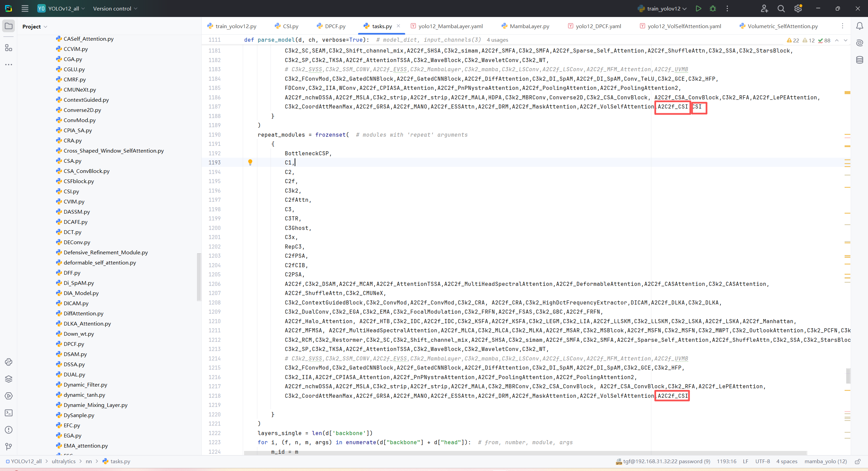Show the Notifications bell panel

click(x=860, y=26)
